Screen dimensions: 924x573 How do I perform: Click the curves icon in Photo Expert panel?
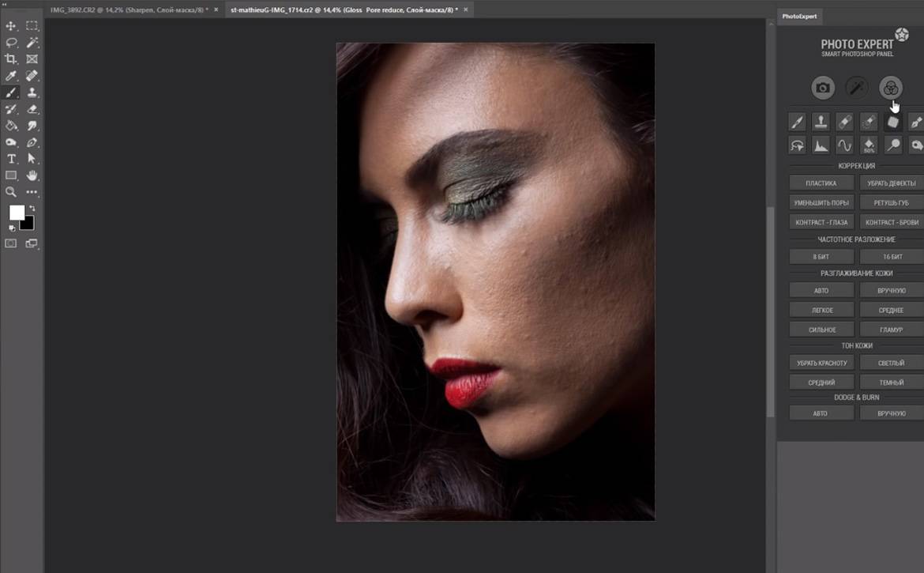[x=844, y=145]
